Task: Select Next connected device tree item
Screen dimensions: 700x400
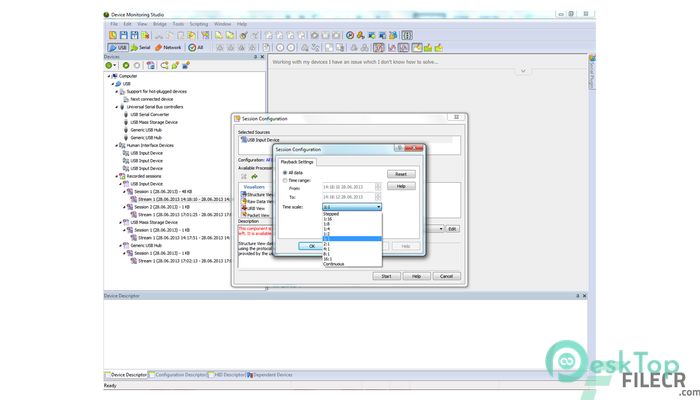Action: tap(151, 99)
